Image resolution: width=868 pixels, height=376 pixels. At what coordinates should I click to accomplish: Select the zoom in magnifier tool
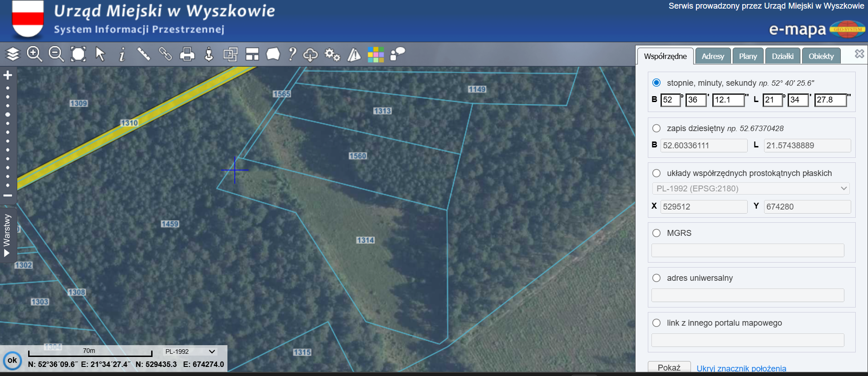[35, 54]
